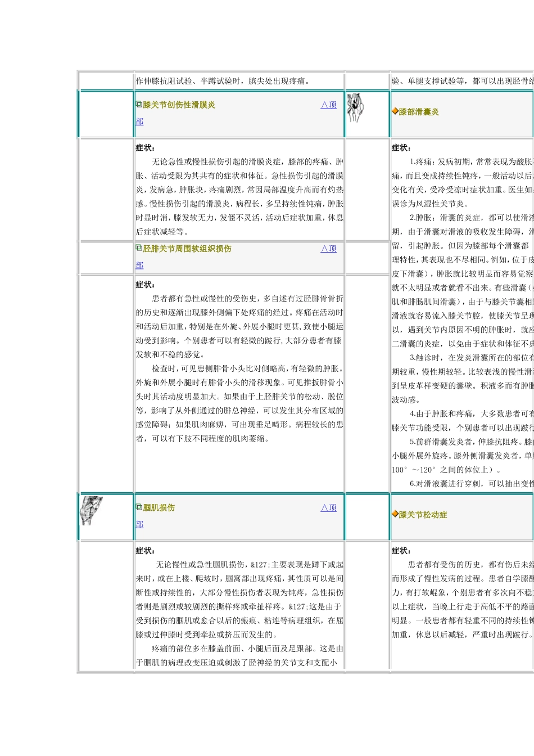This screenshot has height=756, width=534.
Task: Click 症状: label under 膝关节创伤性滑膜炎
Action: tap(146, 148)
